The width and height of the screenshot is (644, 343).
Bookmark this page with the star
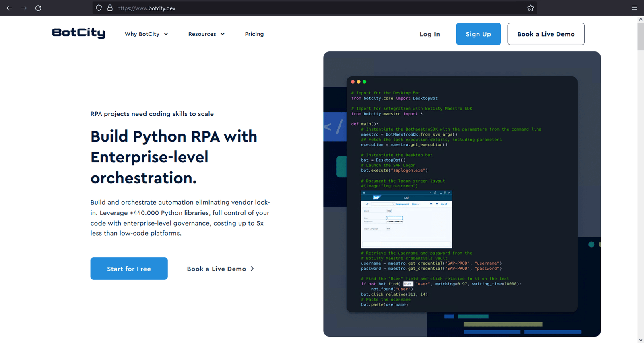coord(530,8)
